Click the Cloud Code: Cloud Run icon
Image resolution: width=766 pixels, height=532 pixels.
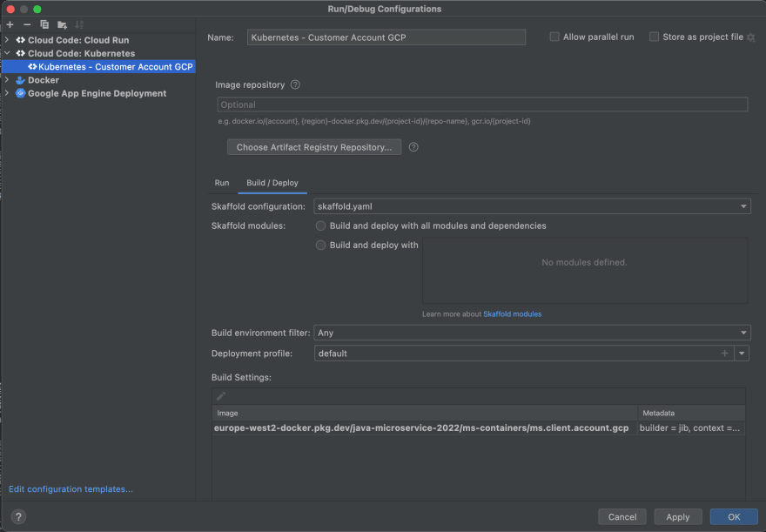(x=21, y=40)
